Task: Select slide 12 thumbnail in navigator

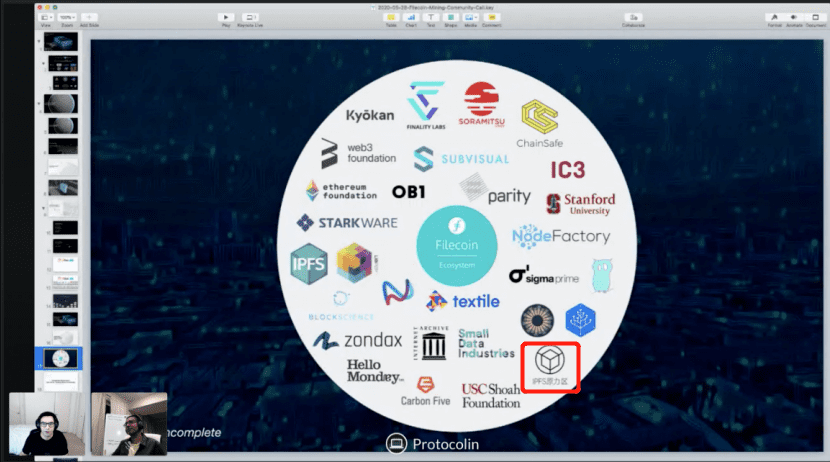Action: [65, 264]
